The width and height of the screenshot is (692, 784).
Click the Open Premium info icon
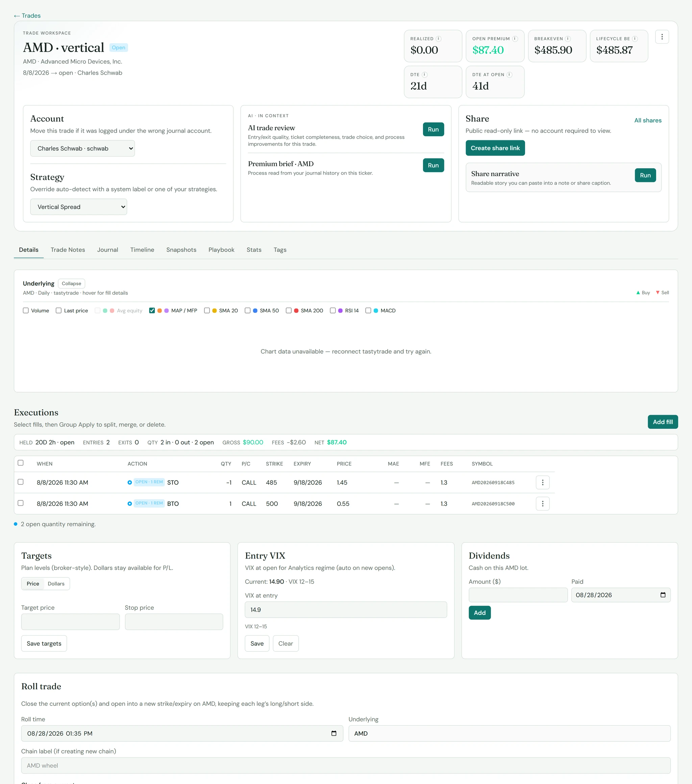click(x=515, y=39)
